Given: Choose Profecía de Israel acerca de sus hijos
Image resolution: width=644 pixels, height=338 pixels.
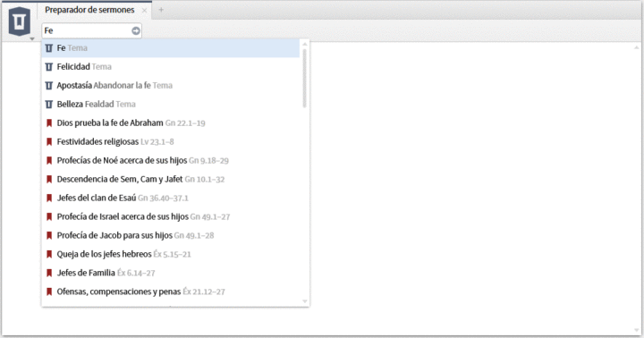Looking at the screenshot, I should 171,216.
